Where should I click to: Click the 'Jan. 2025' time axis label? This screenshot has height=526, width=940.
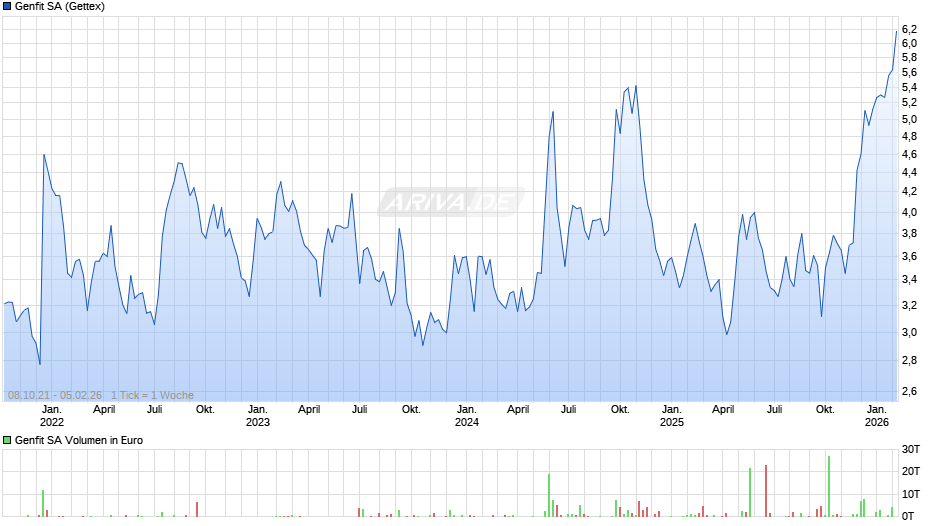(x=671, y=416)
